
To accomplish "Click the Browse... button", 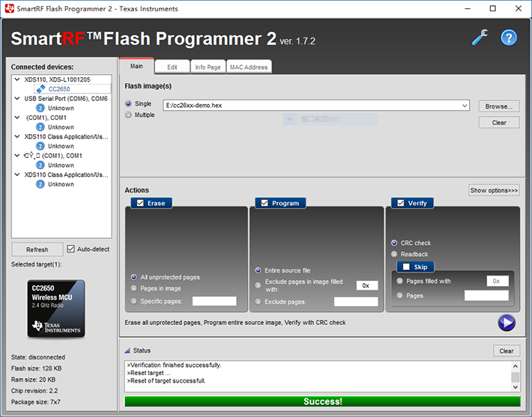I will pyautogui.click(x=499, y=106).
